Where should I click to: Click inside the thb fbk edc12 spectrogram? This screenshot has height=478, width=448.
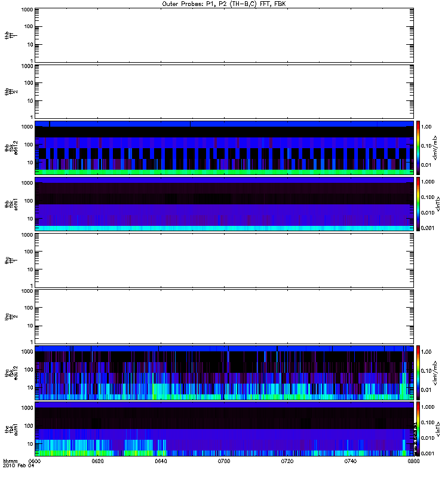click(224, 148)
